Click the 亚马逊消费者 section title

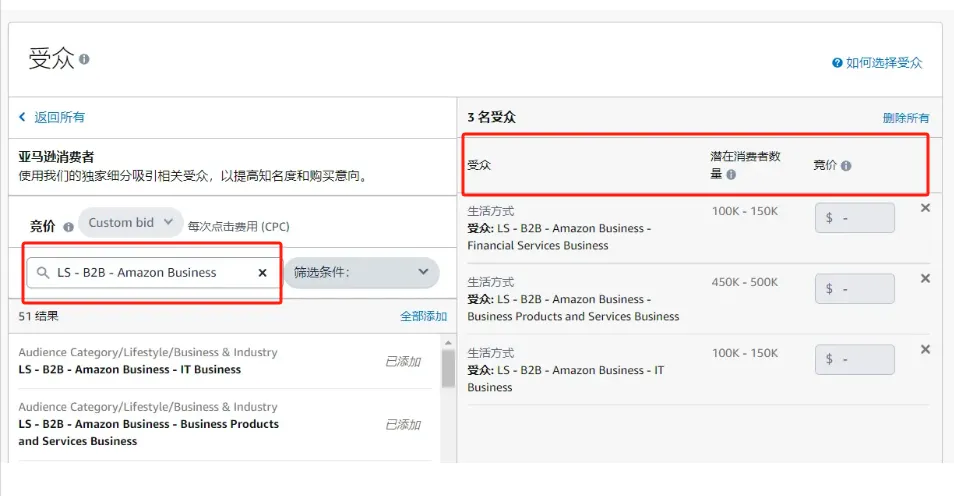coord(56,157)
